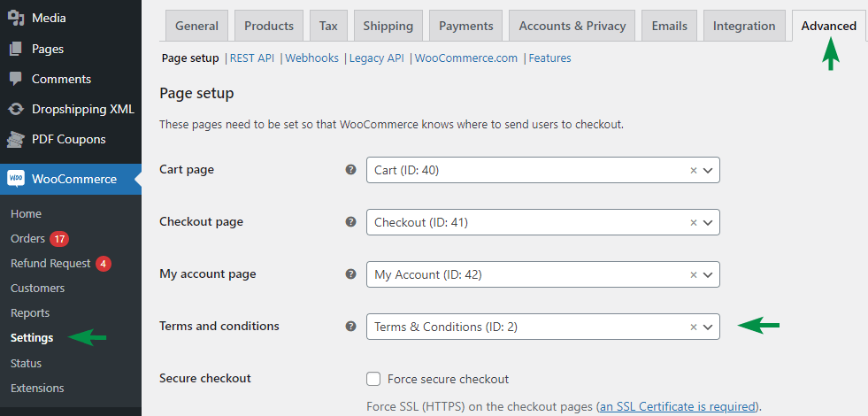Click the Dropshipping XML sync icon
The height and width of the screenshot is (416, 868).
16,109
